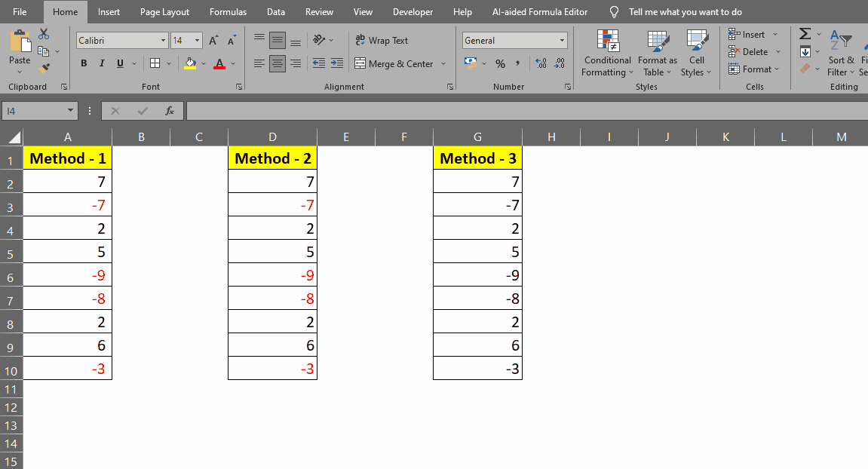Image resolution: width=868 pixels, height=469 pixels.
Task: Open the Developer tab
Action: [413, 11]
